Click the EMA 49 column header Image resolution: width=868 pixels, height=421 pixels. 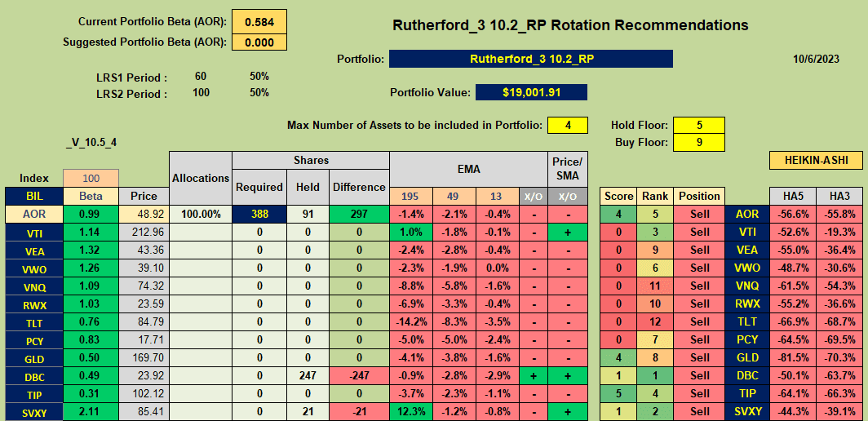[x=454, y=196]
